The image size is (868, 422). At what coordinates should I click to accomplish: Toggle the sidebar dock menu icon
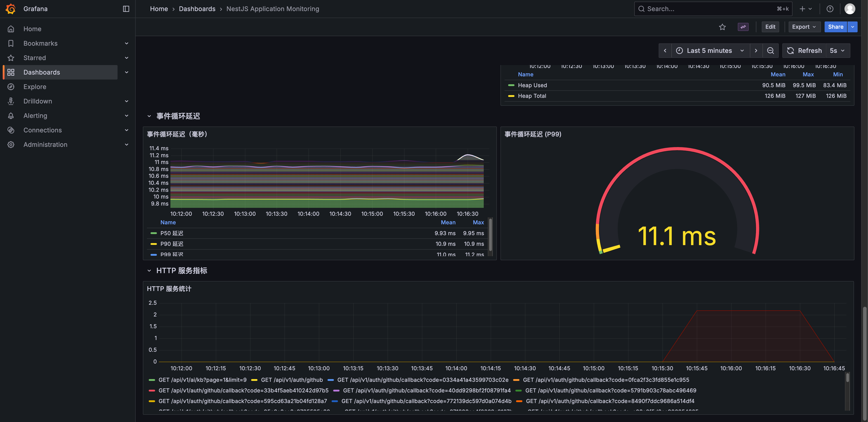point(126,9)
